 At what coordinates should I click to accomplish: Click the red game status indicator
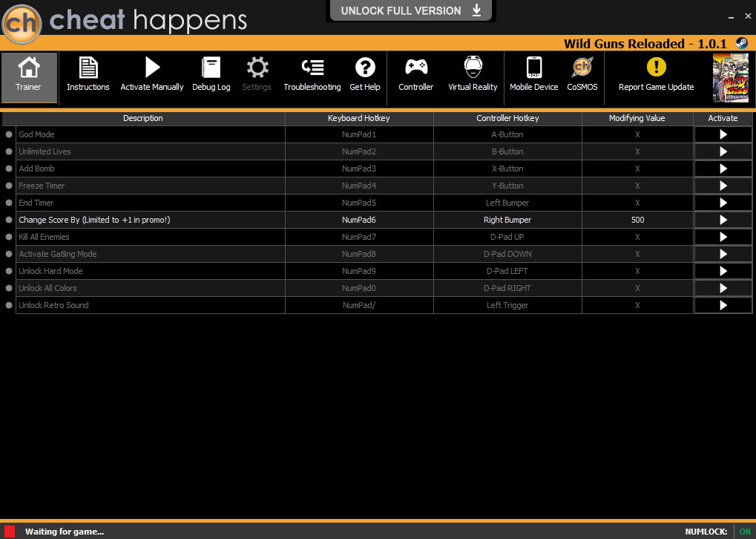(x=10, y=532)
